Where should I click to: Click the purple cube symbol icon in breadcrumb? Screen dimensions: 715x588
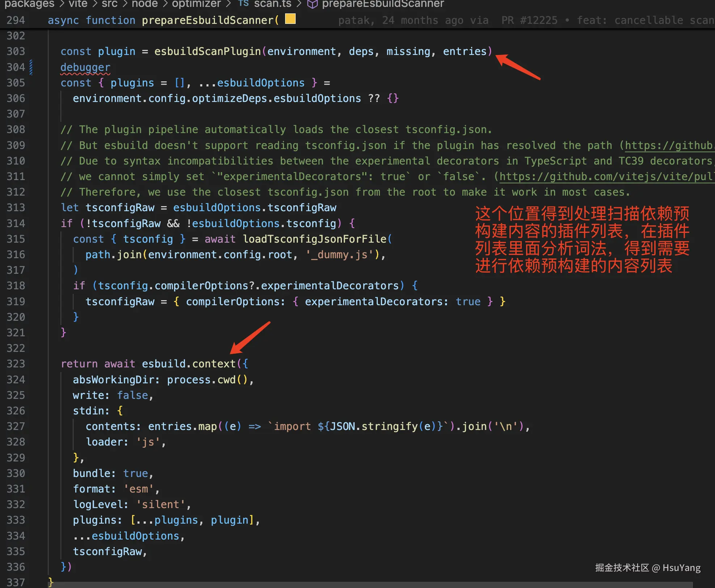312,4
